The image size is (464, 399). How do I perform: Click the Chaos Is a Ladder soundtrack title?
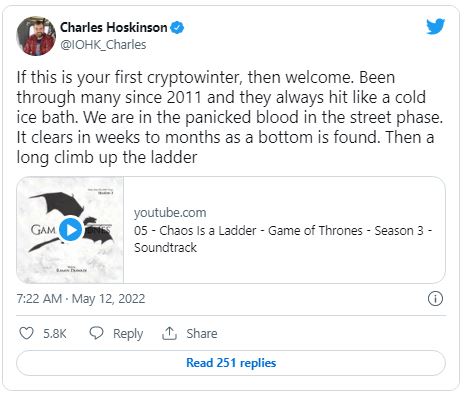pyautogui.click(x=283, y=239)
